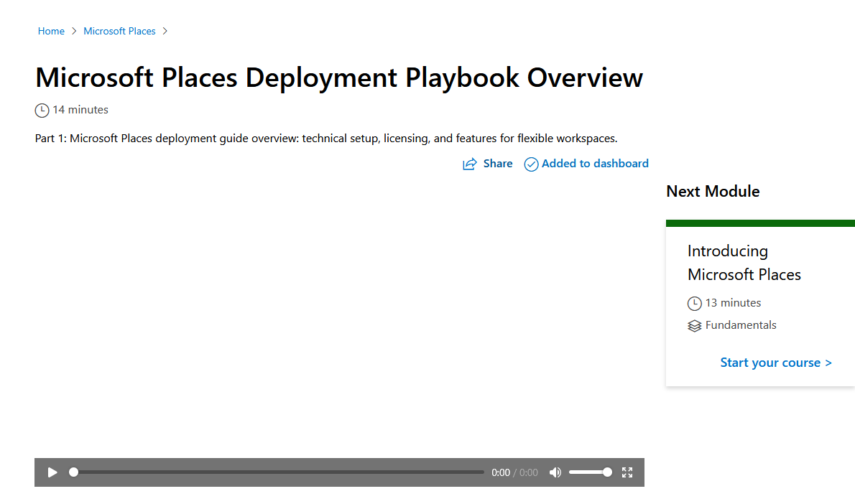
Task: Click the Share button
Action: click(487, 164)
